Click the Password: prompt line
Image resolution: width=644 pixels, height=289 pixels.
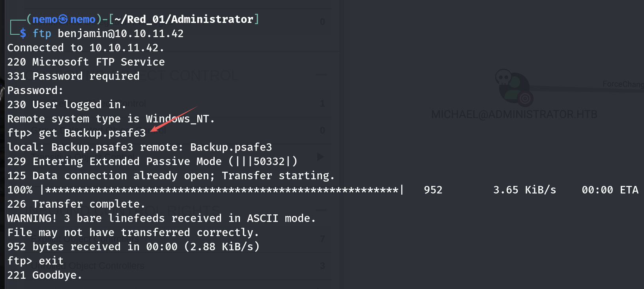(35, 90)
